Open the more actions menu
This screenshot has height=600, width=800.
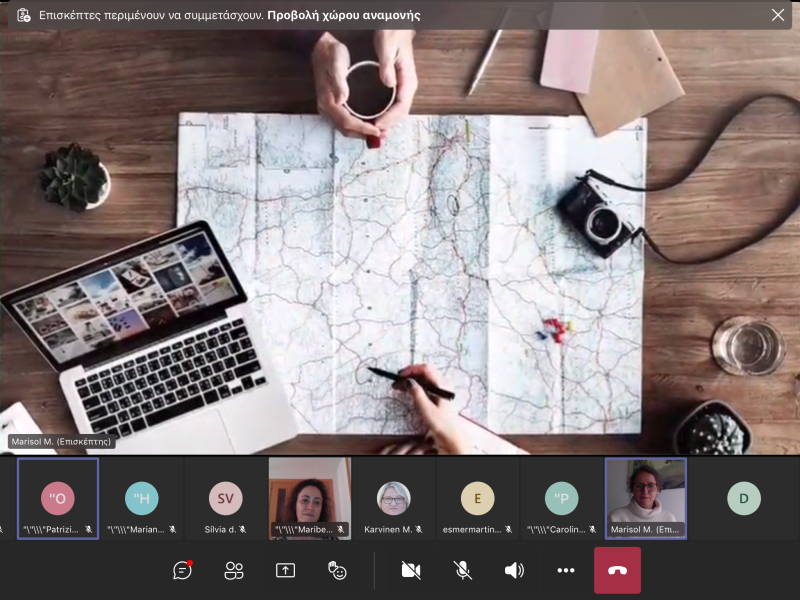pos(566,570)
